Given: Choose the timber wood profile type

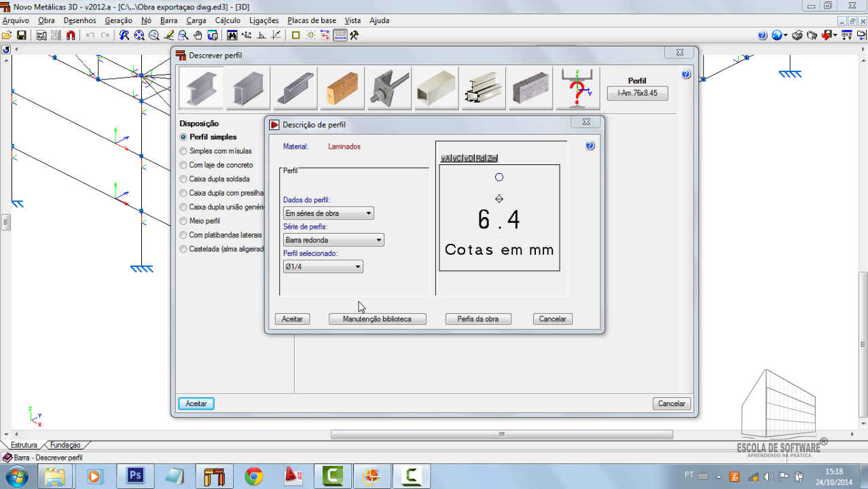Looking at the screenshot, I should pyautogui.click(x=342, y=88).
